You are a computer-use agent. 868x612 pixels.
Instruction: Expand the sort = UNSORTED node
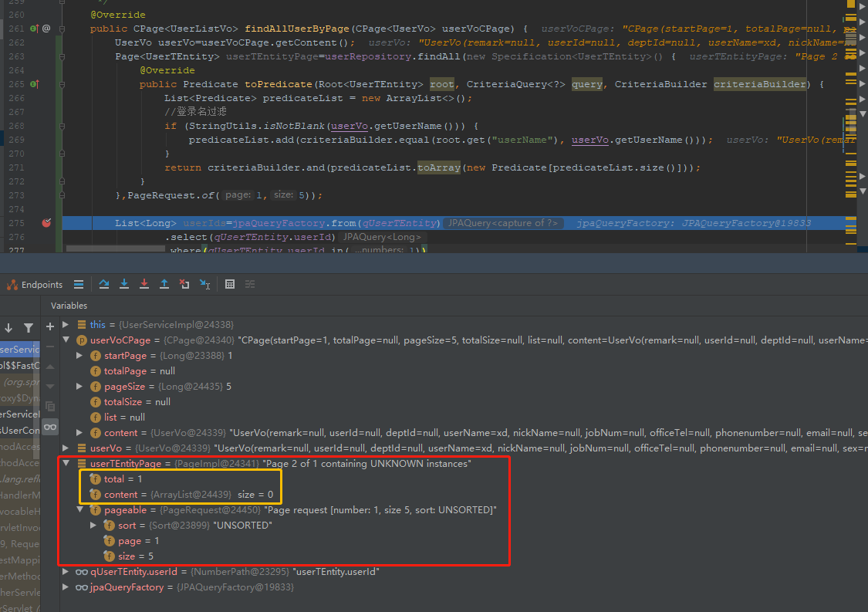[93, 525]
